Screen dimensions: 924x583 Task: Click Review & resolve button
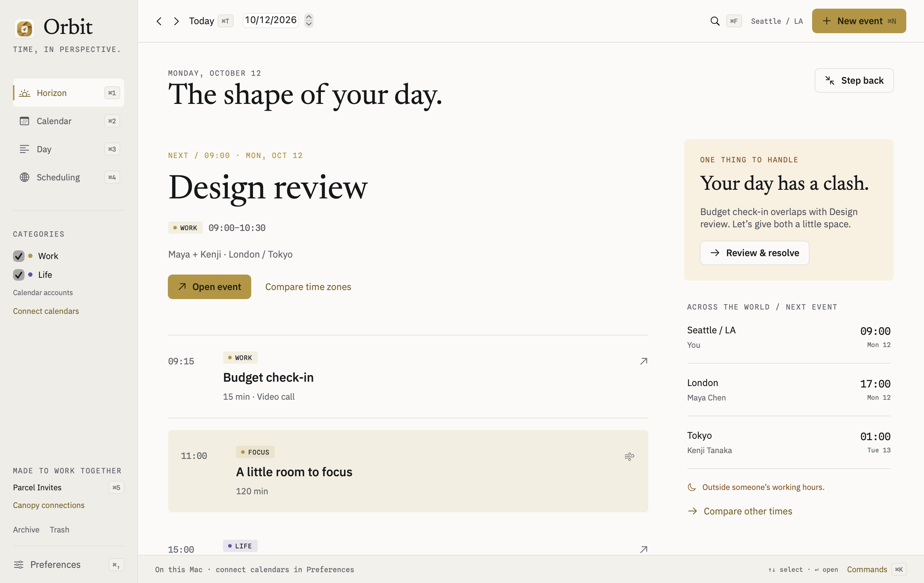[754, 253]
